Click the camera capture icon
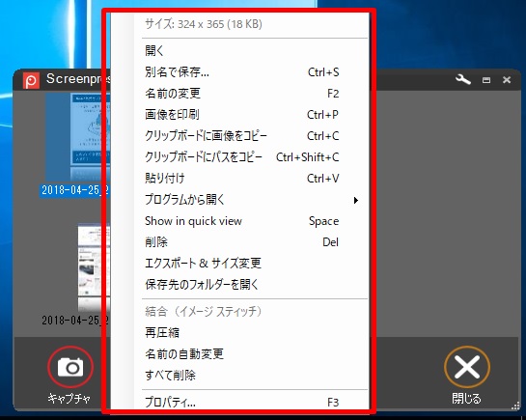 tap(70, 367)
